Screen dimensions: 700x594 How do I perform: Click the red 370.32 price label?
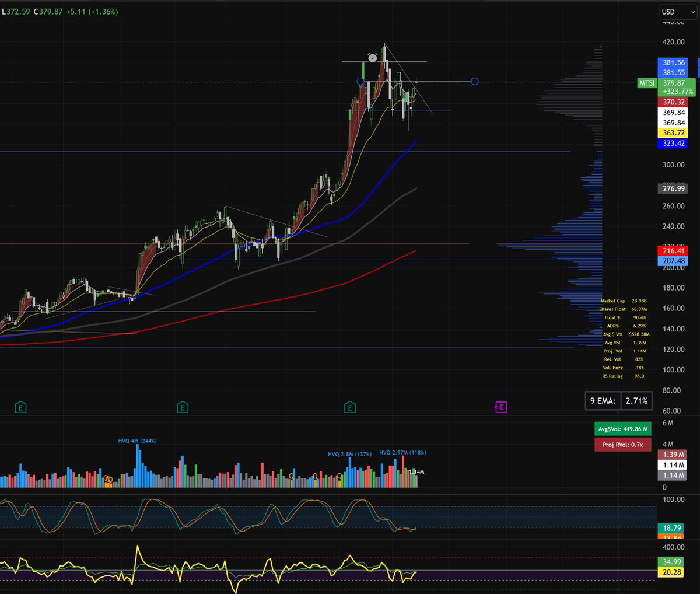(x=674, y=102)
